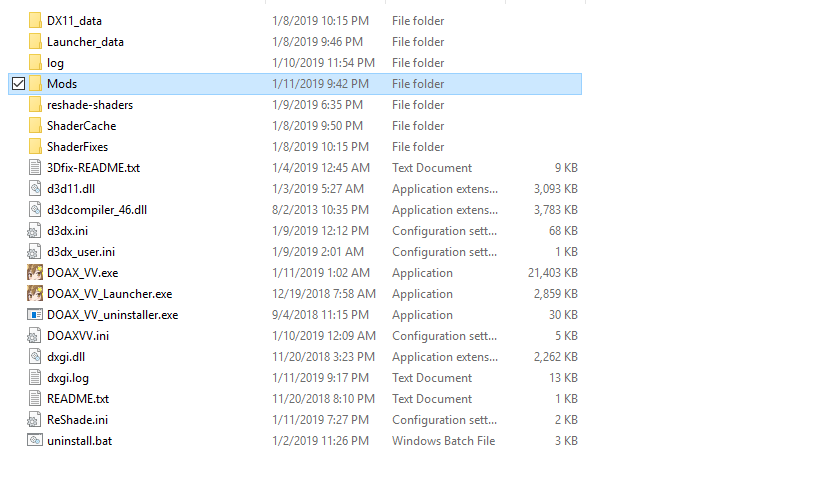Image resolution: width=817 pixels, height=479 pixels.
Task: Click the DOAX_VV_Launcher.exe file name
Action: pos(110,294)
